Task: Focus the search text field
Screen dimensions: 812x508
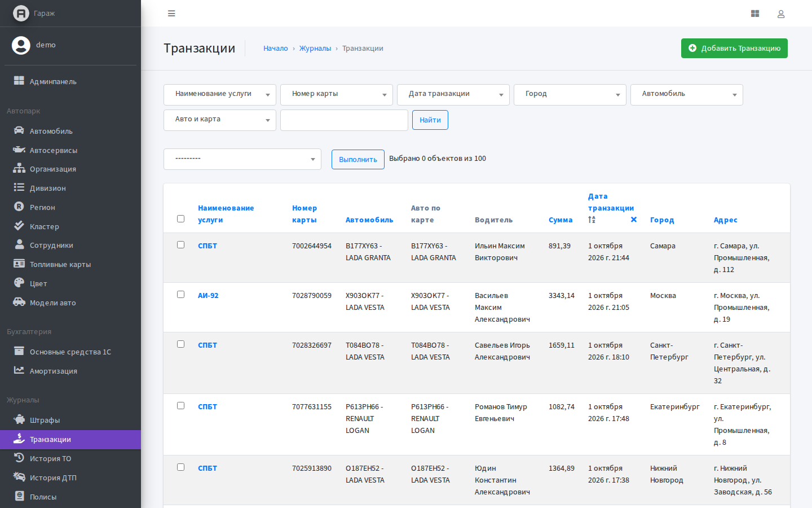Action: [344, 120]
